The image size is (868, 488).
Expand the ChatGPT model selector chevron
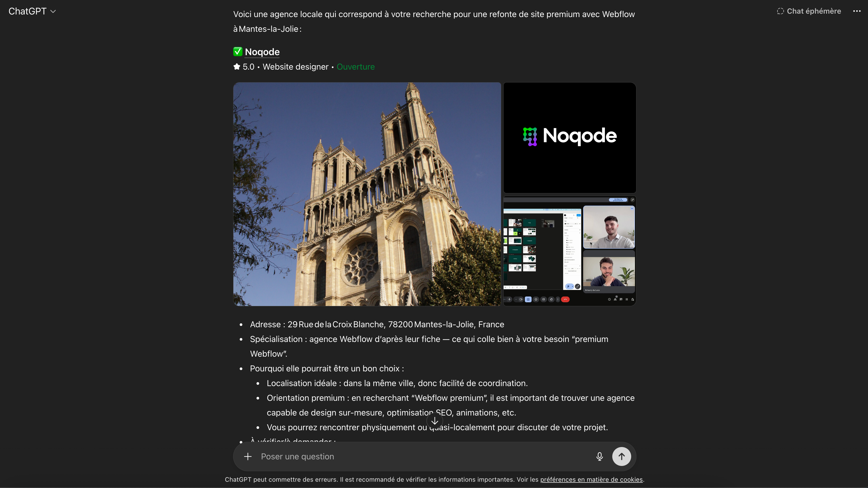(53, 11)
